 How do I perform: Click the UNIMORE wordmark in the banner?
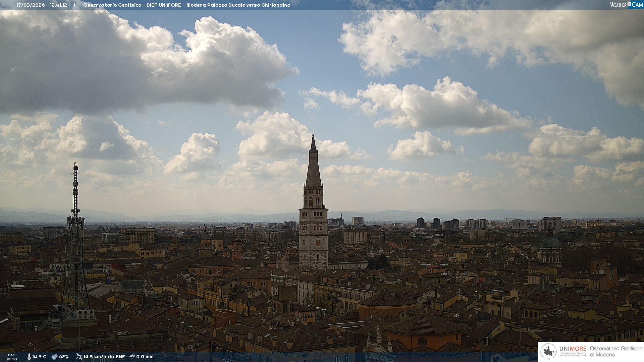[x=573, y=349]
